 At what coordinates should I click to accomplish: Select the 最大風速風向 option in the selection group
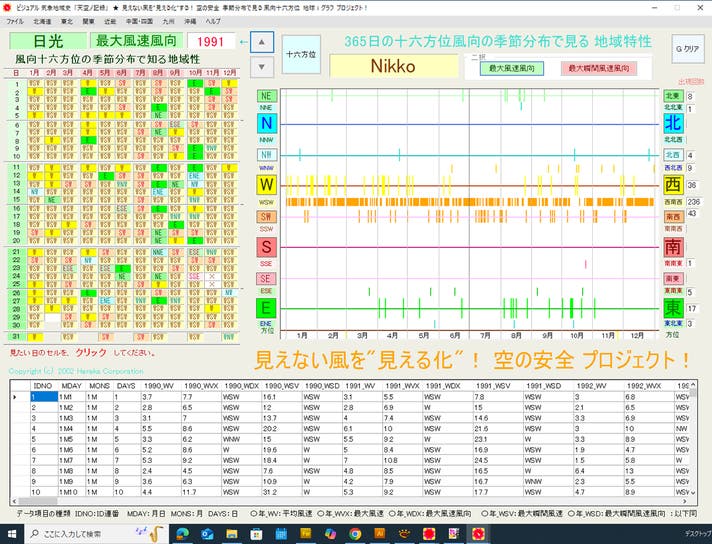pyautogui.click(x=511, y=69)
